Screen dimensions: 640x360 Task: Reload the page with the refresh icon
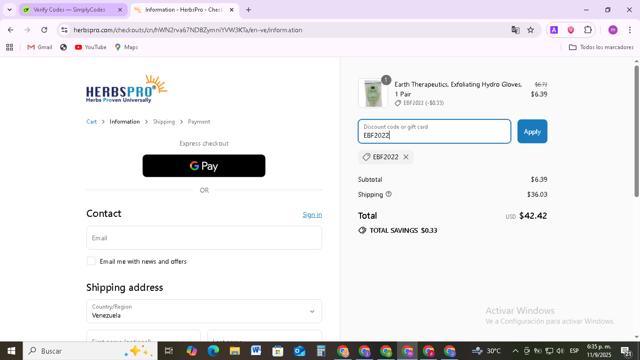pos(44,30)
